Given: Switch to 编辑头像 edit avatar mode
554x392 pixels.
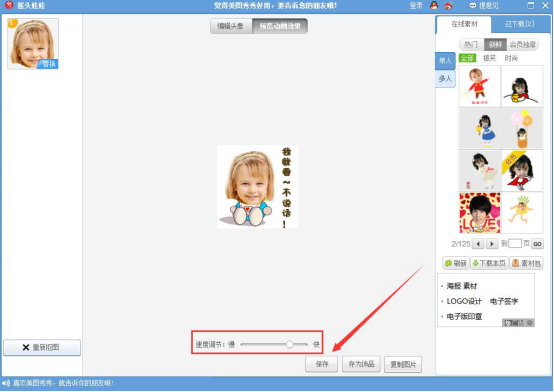Looking at the screenshot, I should pyautogui.click(x=231, y=26).
